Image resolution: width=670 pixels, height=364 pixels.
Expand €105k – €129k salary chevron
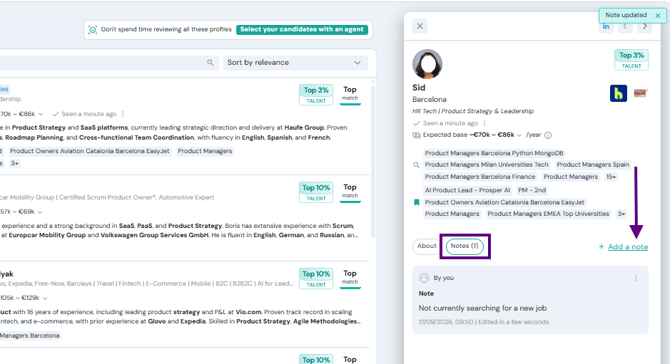coord(45,298)
